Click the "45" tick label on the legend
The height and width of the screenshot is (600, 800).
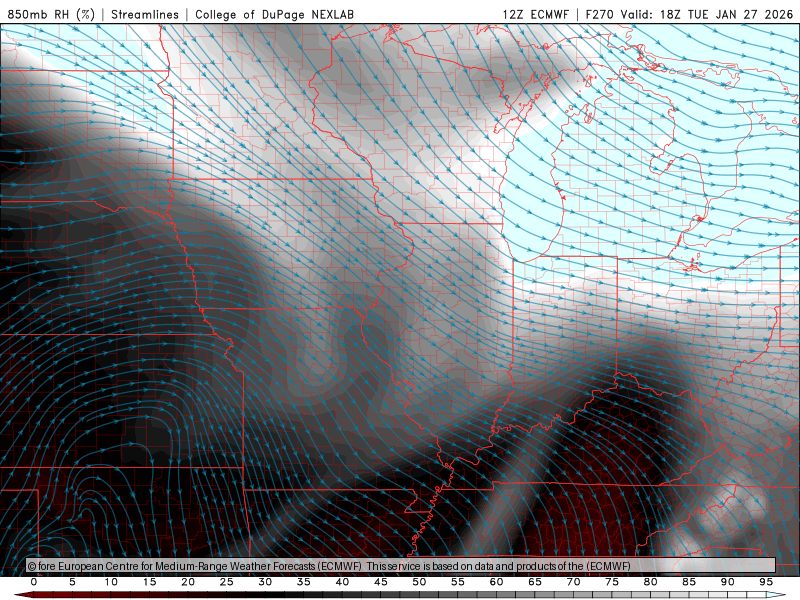click(381, 582)
